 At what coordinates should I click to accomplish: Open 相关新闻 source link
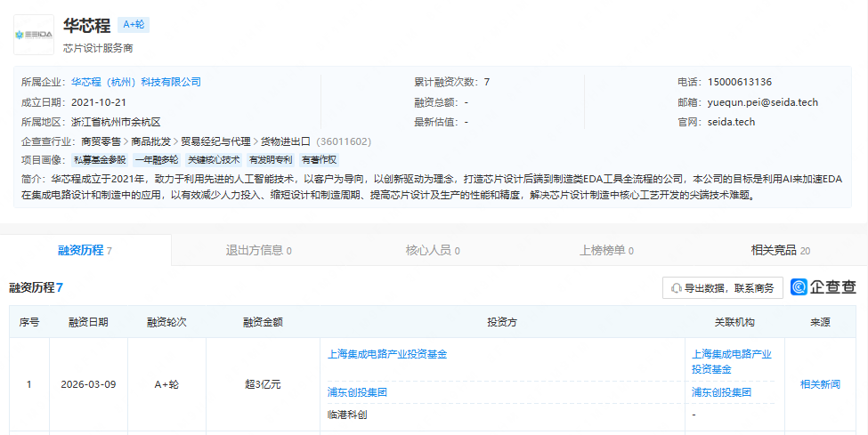click(x=820, y=384)
